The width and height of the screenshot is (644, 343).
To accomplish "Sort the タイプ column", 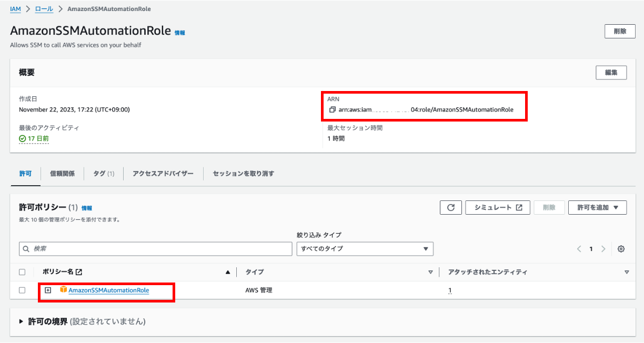I will coord(430,272).
